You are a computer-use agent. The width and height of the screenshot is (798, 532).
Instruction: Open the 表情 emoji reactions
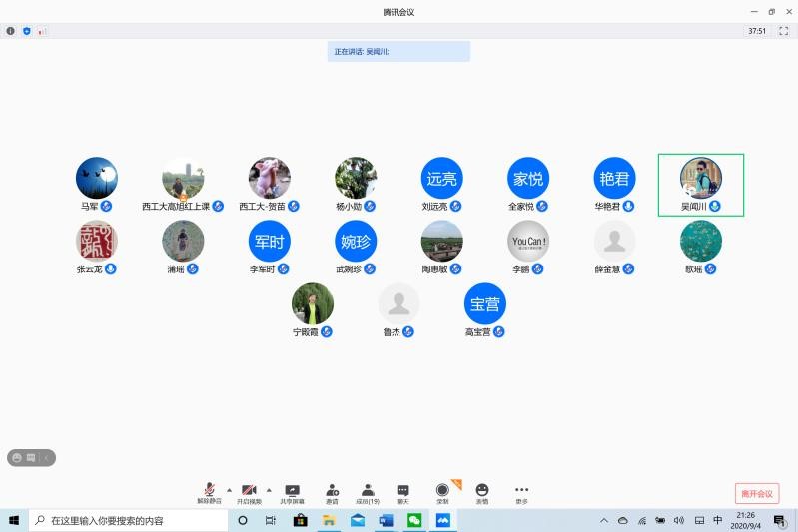point(482,490)
